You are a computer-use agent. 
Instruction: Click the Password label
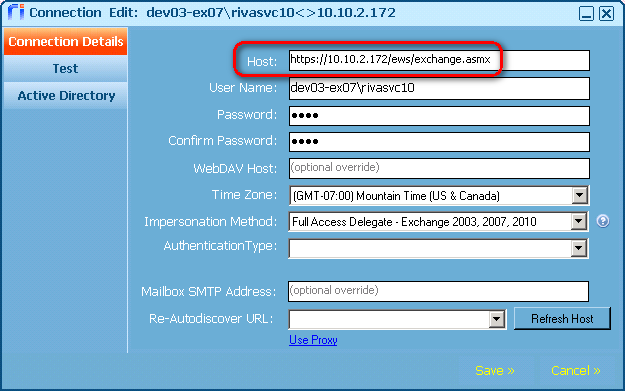pyautogui.click(x=247, y=115)
